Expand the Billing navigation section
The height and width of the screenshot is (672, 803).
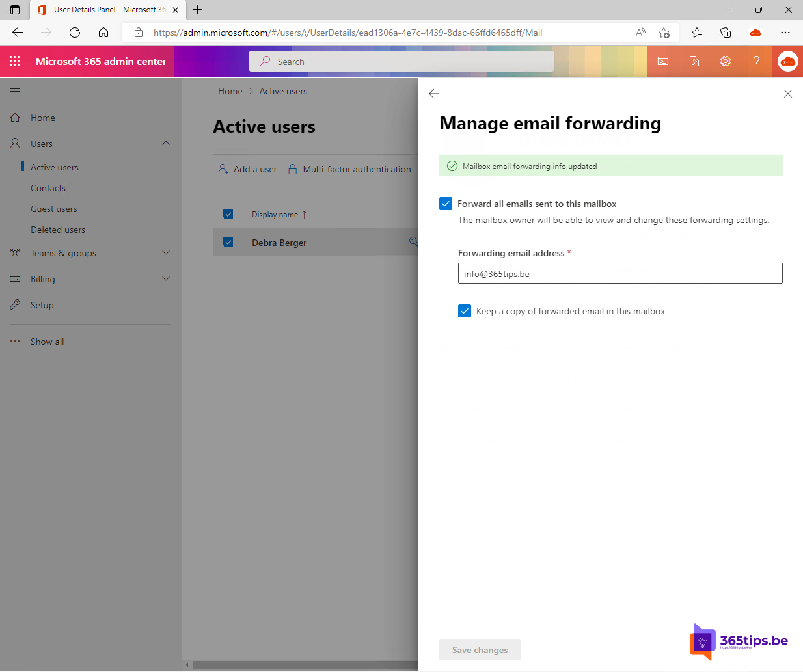tap(166, 278)
